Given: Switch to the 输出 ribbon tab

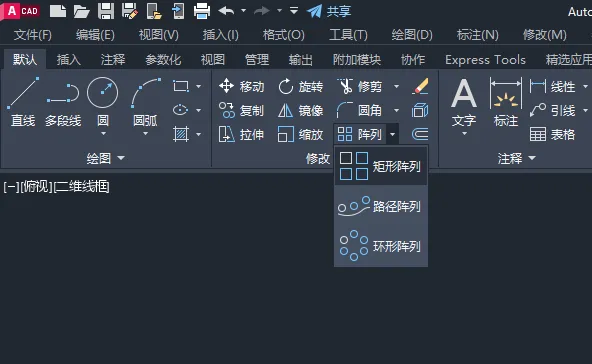Looking at the screenshot, I should click(x=301, y=60).
